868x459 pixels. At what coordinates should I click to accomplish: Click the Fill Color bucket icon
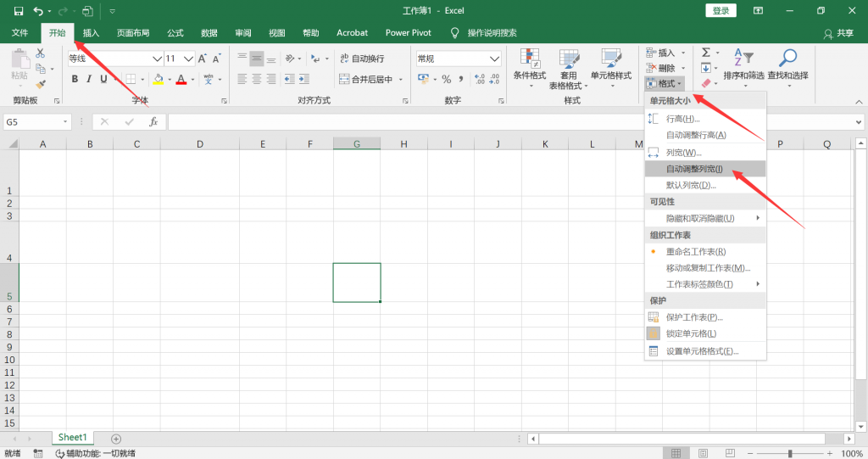tap(159, 79)
